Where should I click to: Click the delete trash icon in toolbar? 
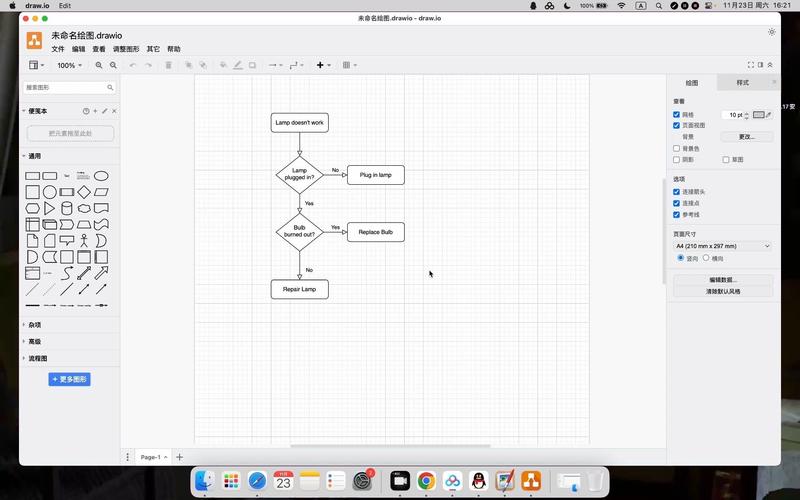click(x=168, y=65)
